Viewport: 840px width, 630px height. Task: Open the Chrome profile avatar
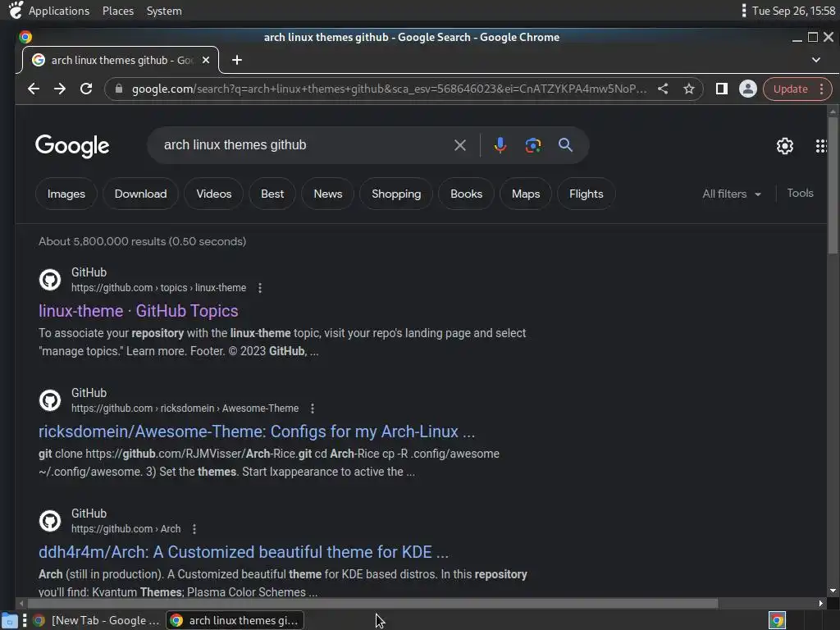tap(748, 89)
